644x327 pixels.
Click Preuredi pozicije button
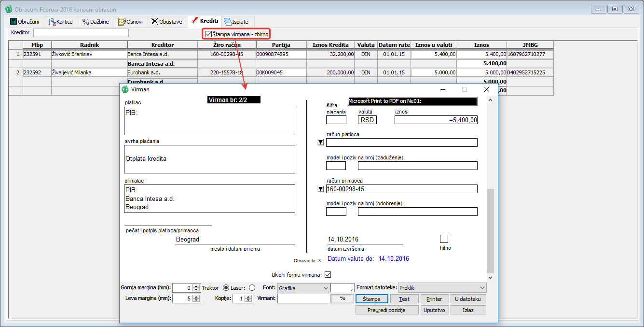(x=387, y=310)
